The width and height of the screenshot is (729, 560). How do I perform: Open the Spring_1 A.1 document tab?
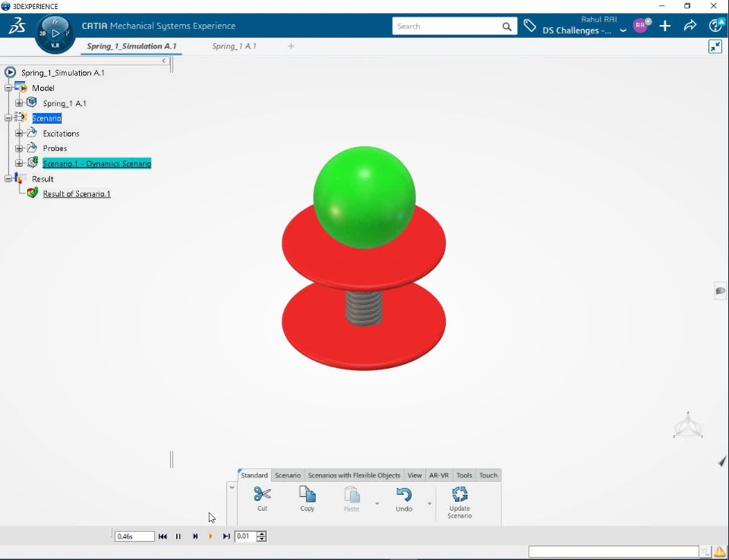coord(235,46)
